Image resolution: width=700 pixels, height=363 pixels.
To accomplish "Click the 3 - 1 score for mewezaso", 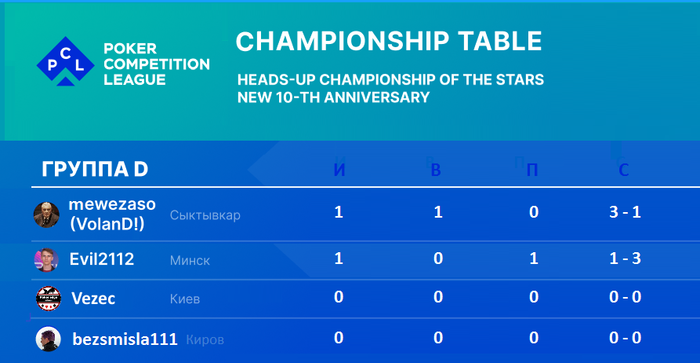I will [625, 212].
